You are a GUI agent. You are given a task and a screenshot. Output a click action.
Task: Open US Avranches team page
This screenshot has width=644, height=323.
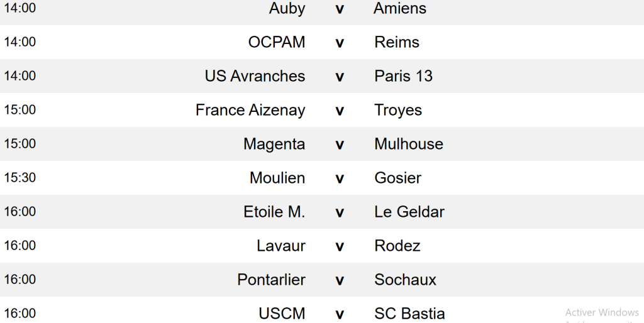pyautogui.click(x=255, y=77)
